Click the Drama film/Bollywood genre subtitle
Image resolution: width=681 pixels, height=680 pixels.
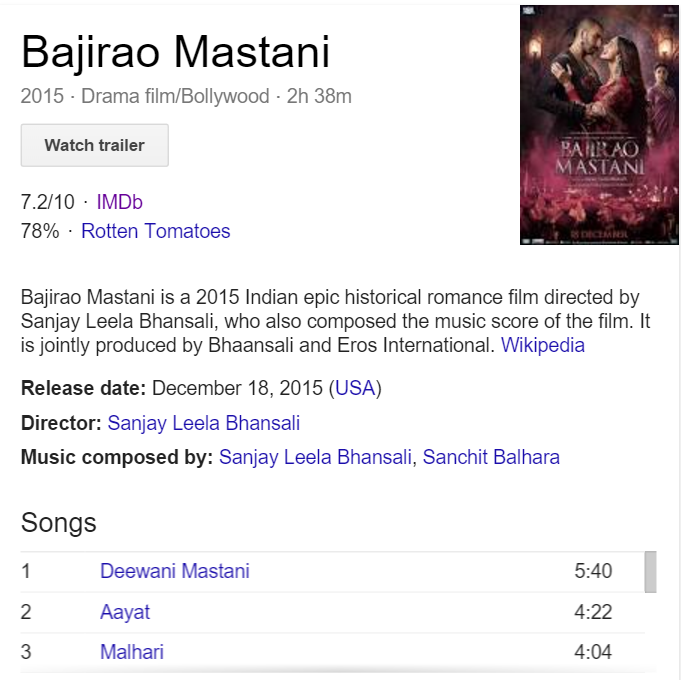pos(175,96)
